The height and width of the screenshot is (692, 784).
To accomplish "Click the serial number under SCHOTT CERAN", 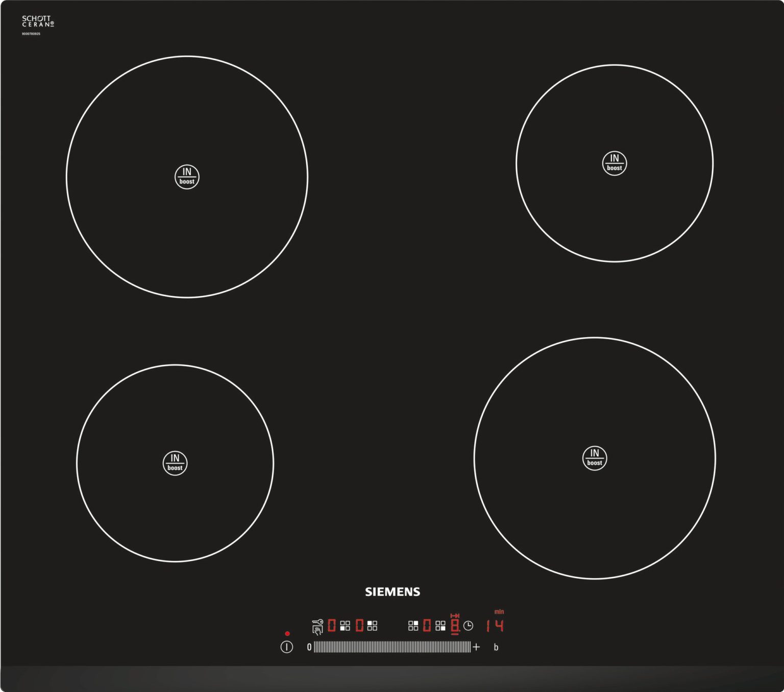I will click(31, 34).
